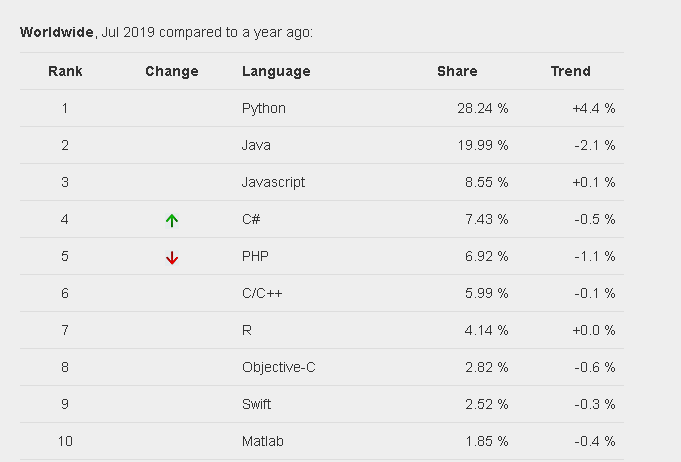
Task: Click the Python language entry
Action: (263, 108)
